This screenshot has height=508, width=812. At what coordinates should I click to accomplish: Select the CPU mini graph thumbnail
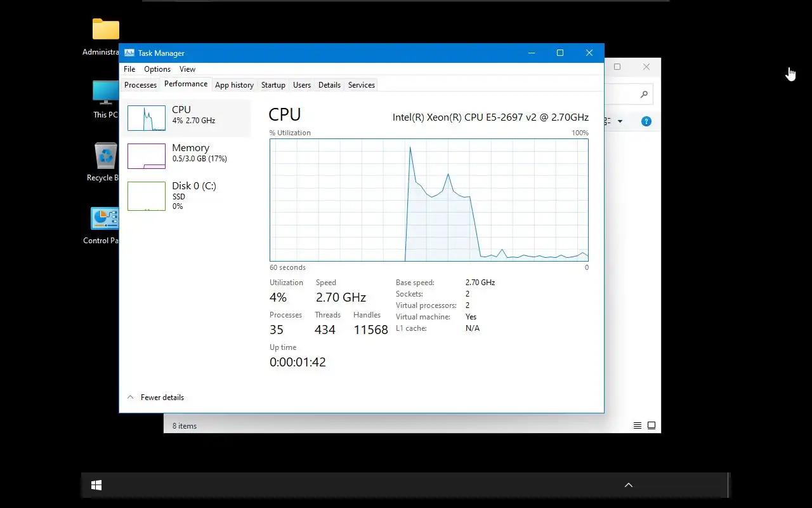pyautogui.click(x=147, y=118)
